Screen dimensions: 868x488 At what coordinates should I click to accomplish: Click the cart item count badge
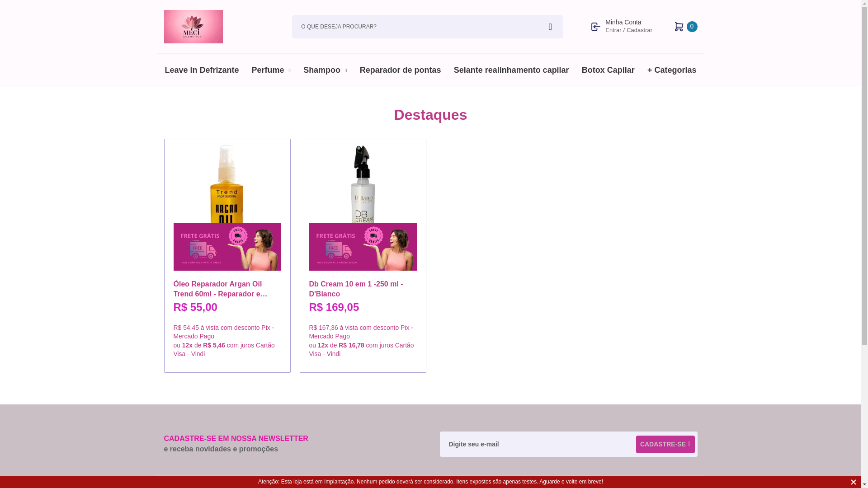[x=692, y=27]
